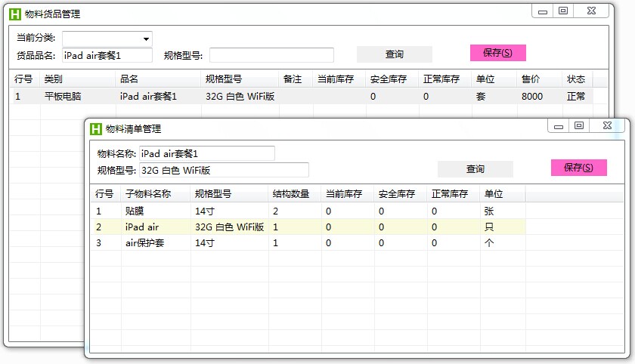Click the 物料名称 input field
Viewport: 635px width, 364px height.
207,154
